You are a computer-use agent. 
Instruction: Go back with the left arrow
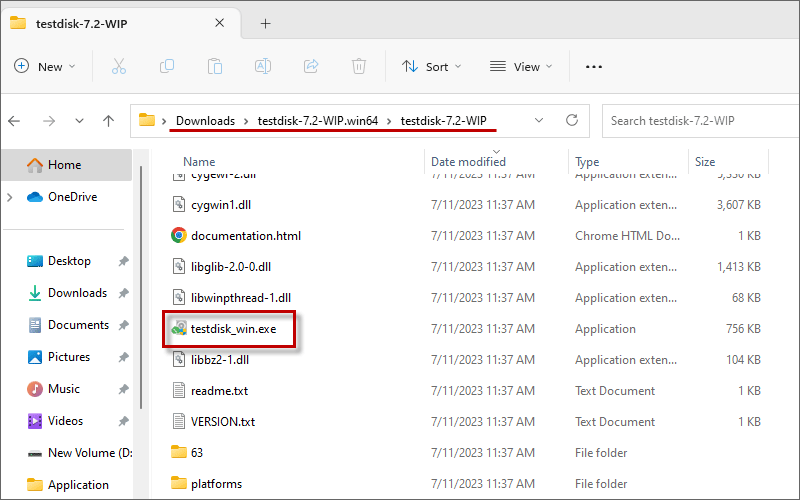click(x=14, y=121)
